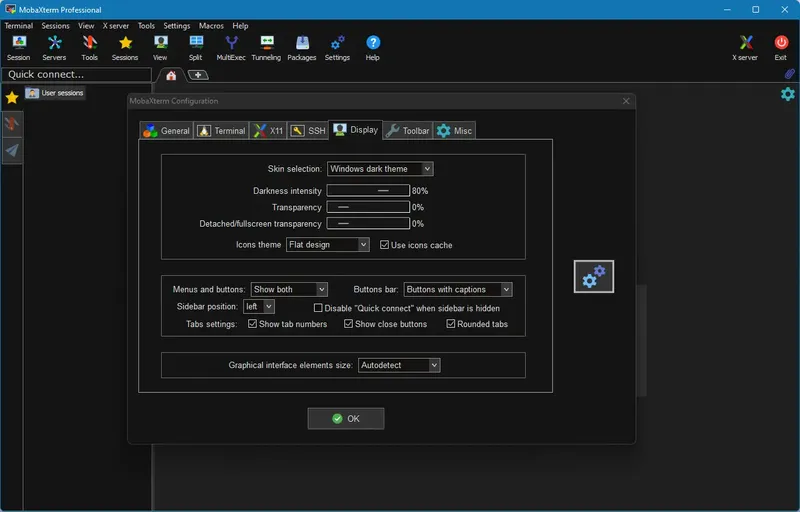Open the sidebar Tools panel icon
The height and width of the screenshot is (512, 800).
[x=12, y=123]
